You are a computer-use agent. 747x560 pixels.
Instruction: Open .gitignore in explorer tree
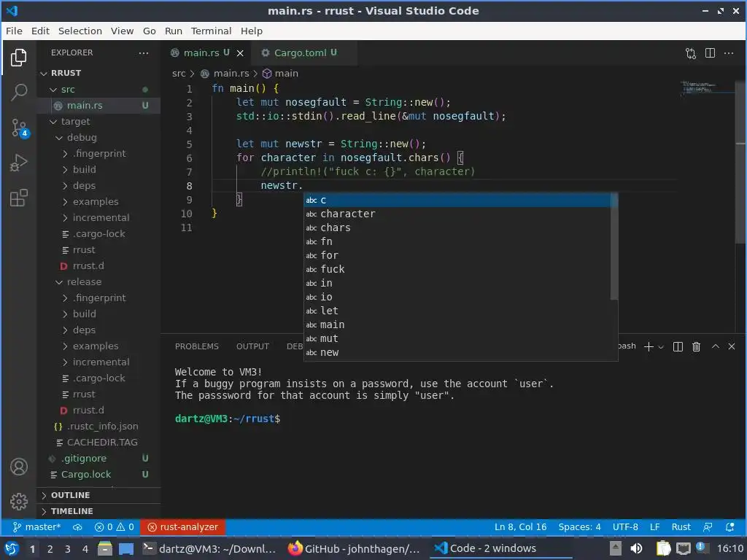pyautogui.click(x=98, y=459)
